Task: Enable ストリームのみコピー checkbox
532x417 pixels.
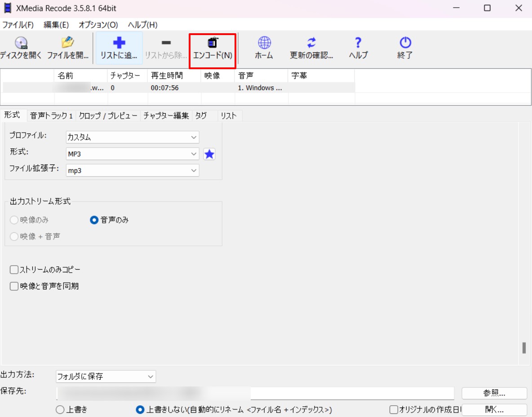Action: [x=14, y=270]
